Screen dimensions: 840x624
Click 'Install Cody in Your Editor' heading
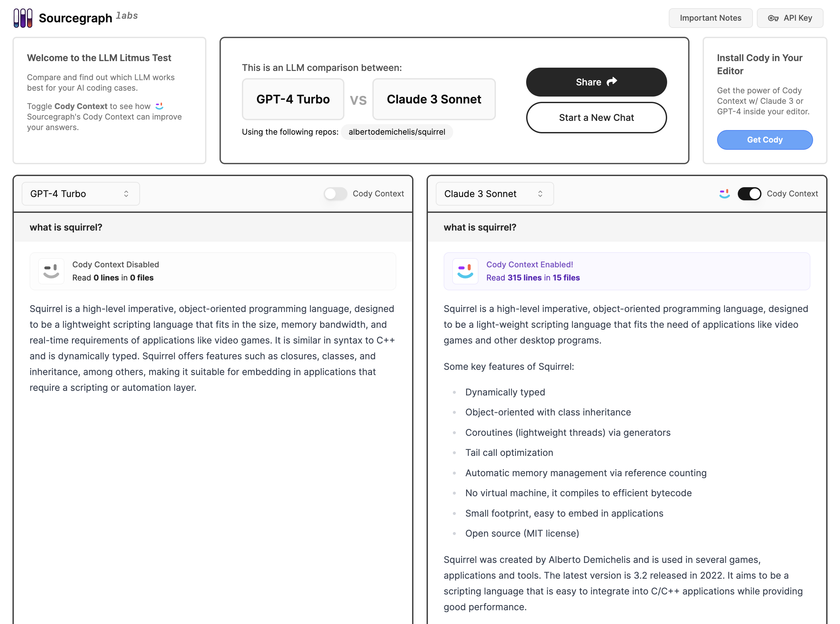pyautogui.click(x=759, y=64)
